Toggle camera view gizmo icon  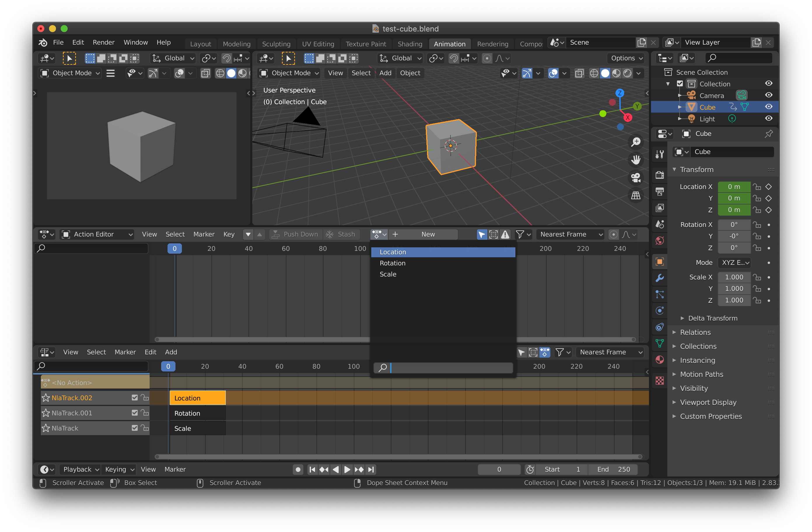(x=636, y=178)
